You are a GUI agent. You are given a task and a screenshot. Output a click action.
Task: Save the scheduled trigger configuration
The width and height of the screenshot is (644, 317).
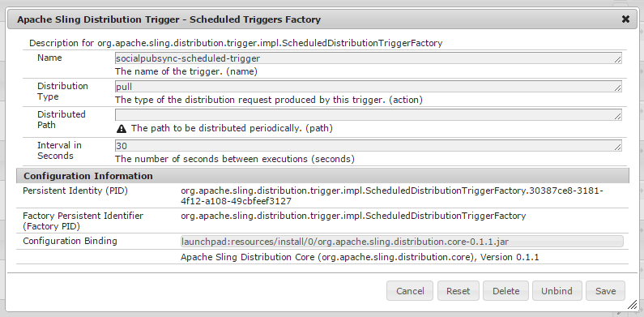click(x=605, y=291)
